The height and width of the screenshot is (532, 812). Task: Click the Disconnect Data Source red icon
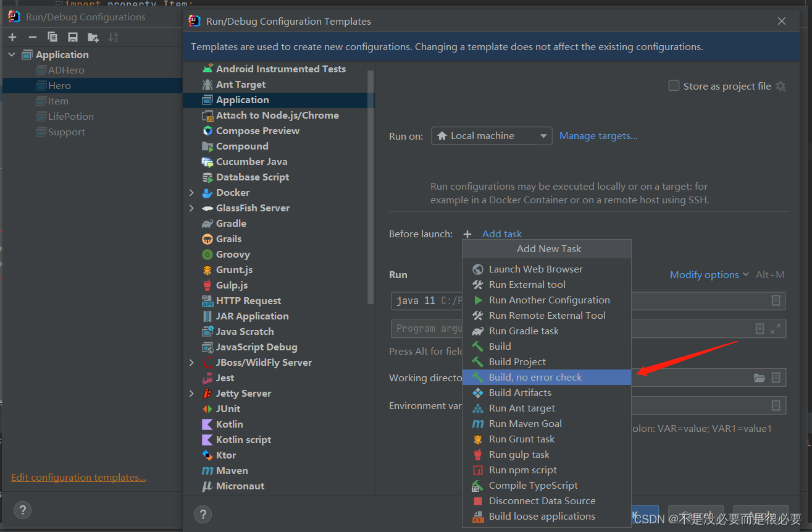(478, 501)
